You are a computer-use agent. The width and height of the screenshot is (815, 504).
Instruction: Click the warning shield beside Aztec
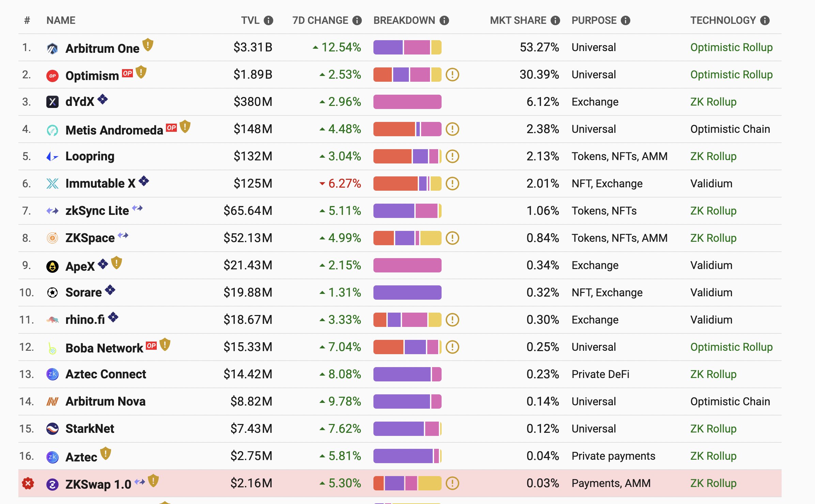tap(106, 453)
